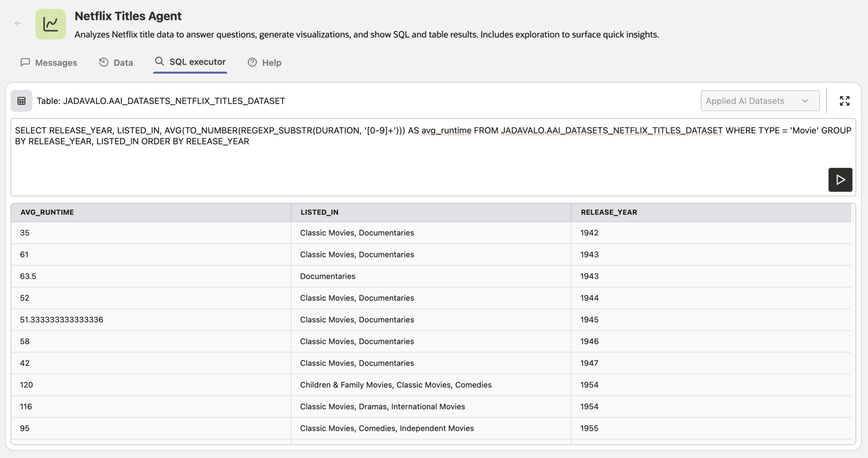Select the release year 1944 cell
The image size is (868, 458).
711,298
